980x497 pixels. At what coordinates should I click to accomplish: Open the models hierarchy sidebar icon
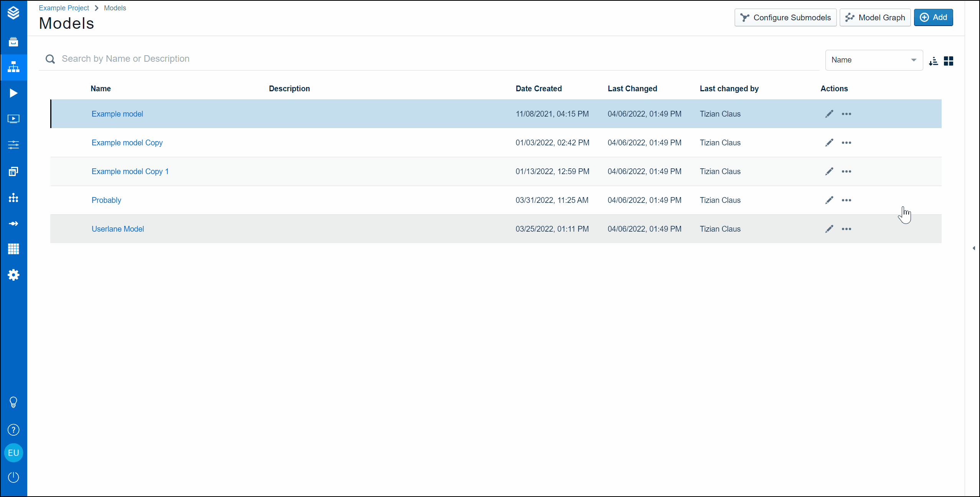13,67
